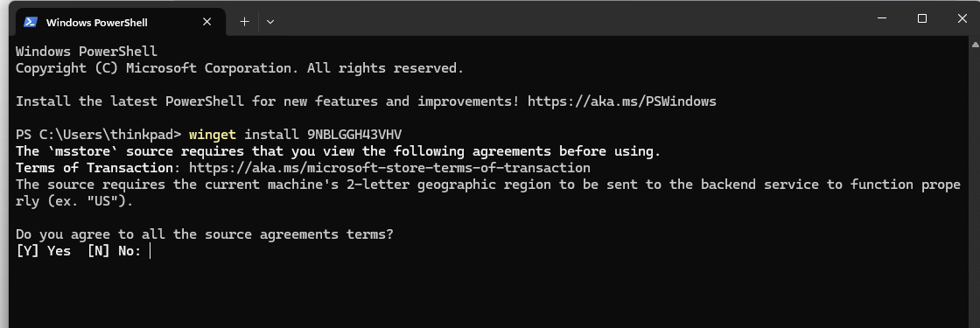The image size is (980, 328).
Task: Select the Windows PowerShell tab title
Action: coord(97,23)
